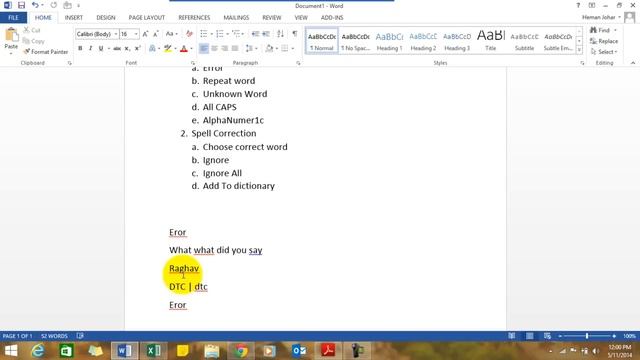Decrease font size with Shrink Font icon
The image size is (640, 360).
(156, 34)
